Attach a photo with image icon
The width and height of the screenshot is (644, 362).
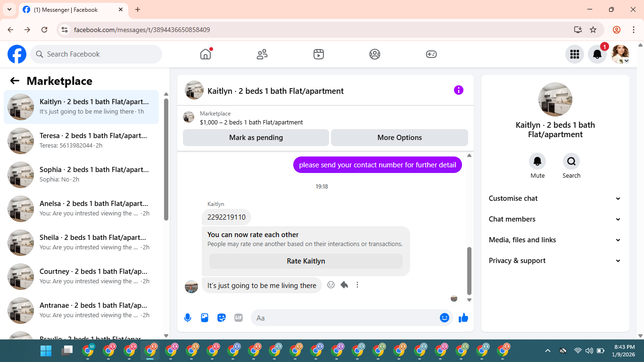click(x=205, y=318)
